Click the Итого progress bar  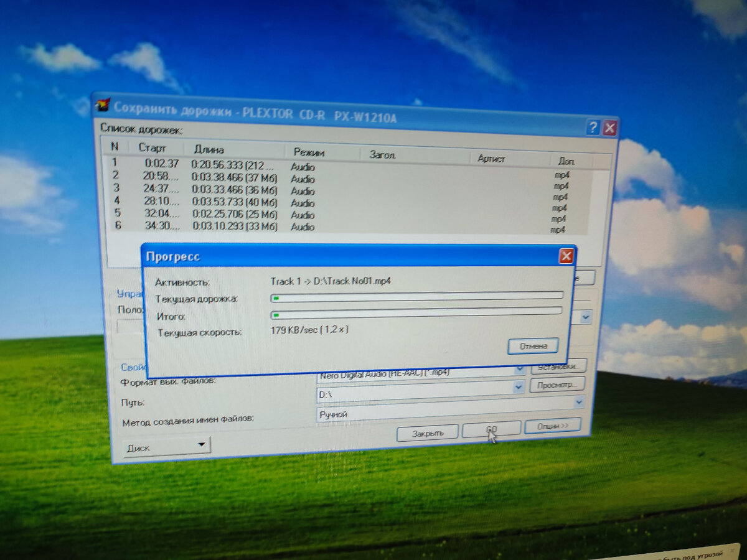point(416,312)
